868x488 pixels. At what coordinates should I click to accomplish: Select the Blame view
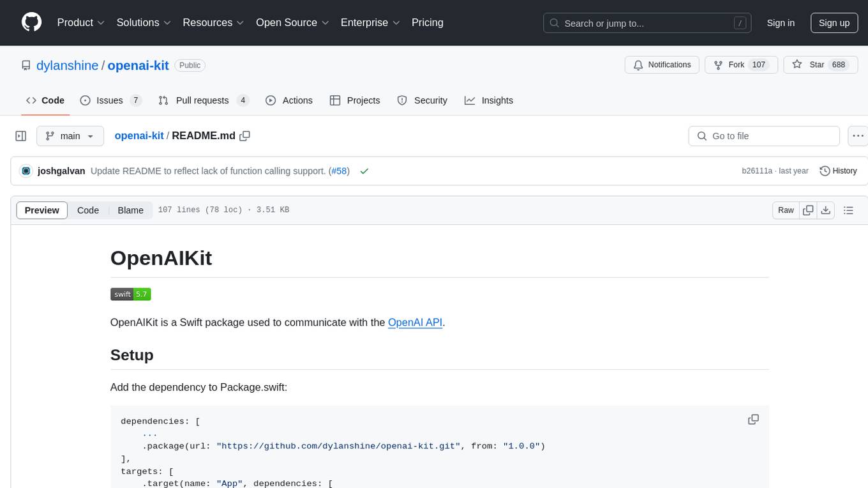131,210
